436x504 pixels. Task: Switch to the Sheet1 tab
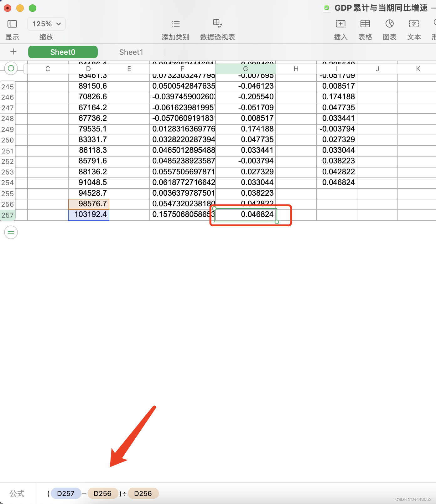point(131,52)
